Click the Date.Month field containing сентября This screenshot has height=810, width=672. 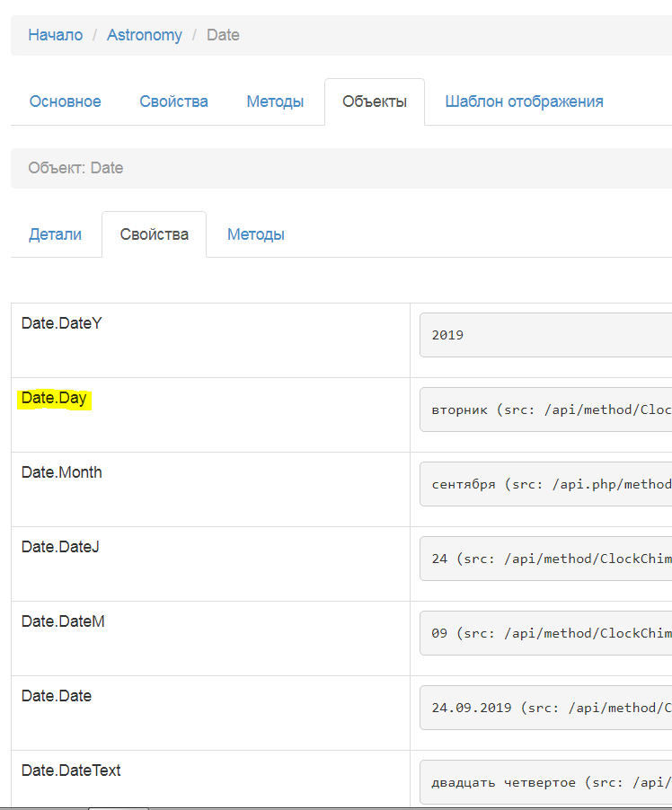(545, 484)
